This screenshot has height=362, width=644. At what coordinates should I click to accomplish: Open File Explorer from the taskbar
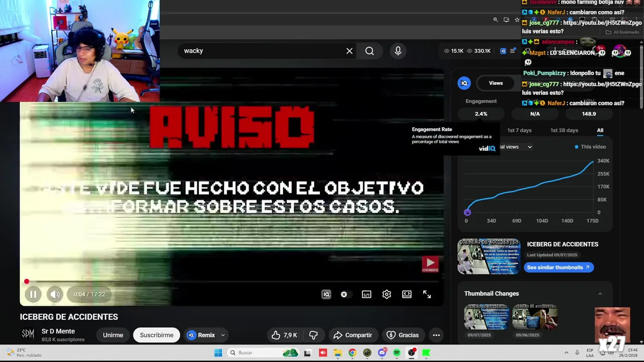click(337, 353)
